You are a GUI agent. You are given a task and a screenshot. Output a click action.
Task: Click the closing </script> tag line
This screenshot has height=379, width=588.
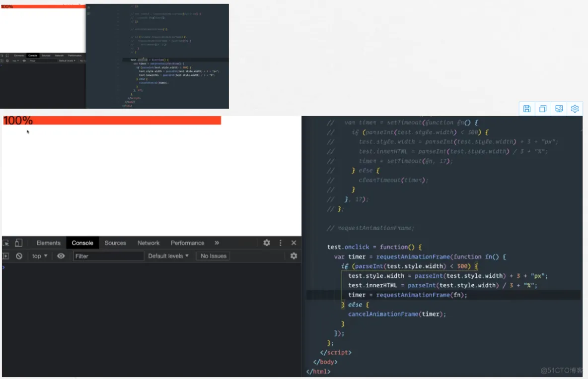pyautogui.click(x=336, y=353)
